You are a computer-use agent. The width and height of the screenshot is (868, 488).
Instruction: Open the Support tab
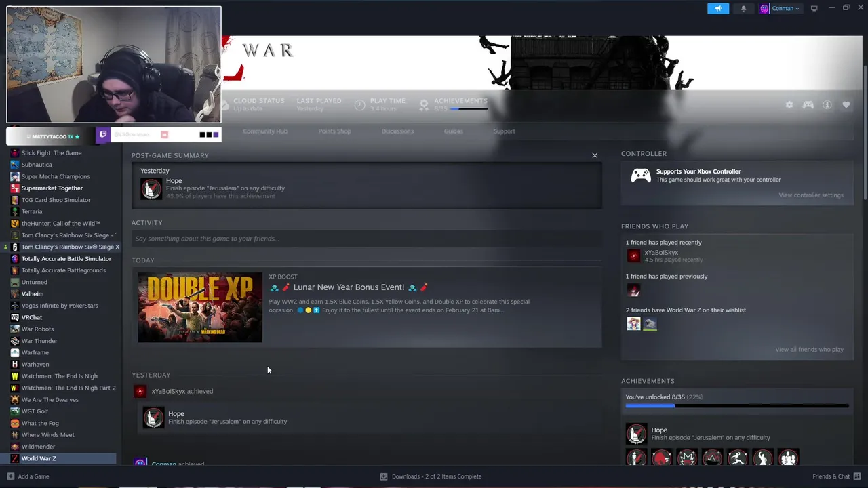pyautogui.click(x=504, y=131)
